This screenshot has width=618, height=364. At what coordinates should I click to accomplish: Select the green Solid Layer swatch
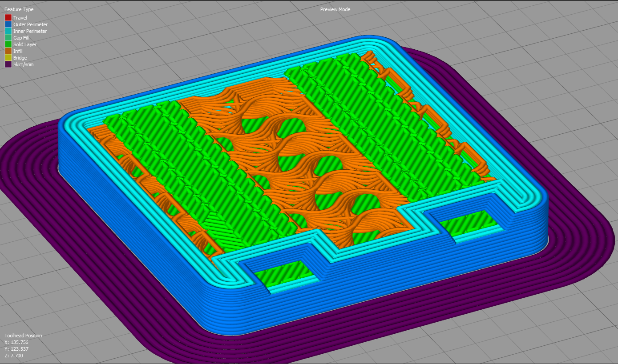(x=8, y=44)
